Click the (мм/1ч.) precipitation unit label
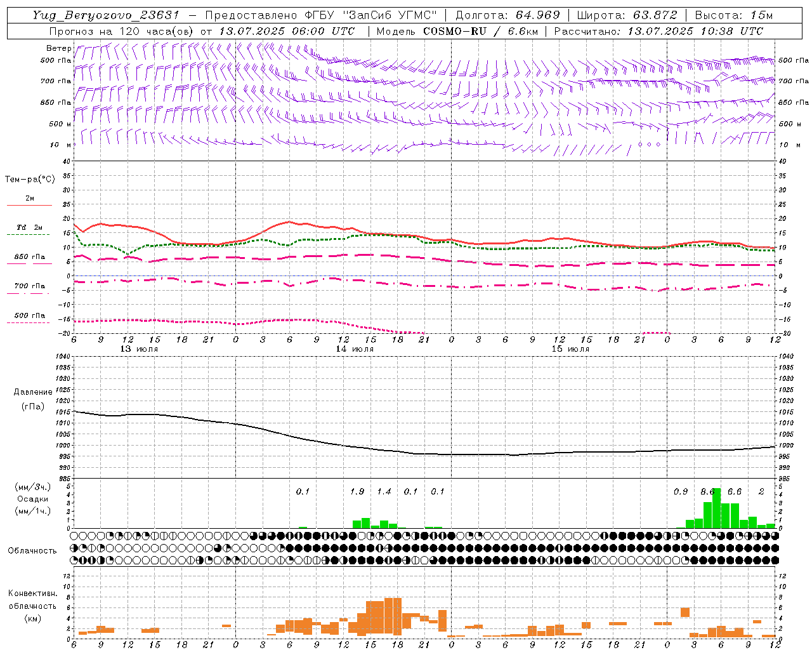 coord(32,511)
